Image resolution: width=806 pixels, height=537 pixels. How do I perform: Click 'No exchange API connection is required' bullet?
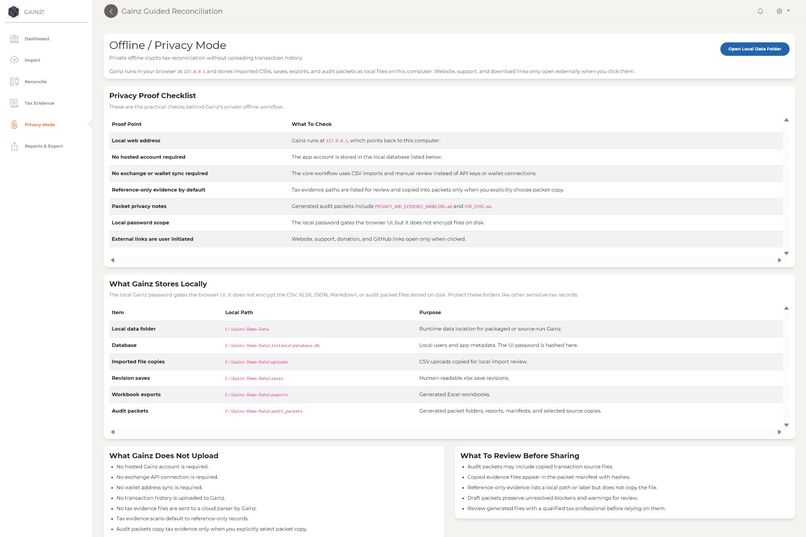click(x=167, y=477)
